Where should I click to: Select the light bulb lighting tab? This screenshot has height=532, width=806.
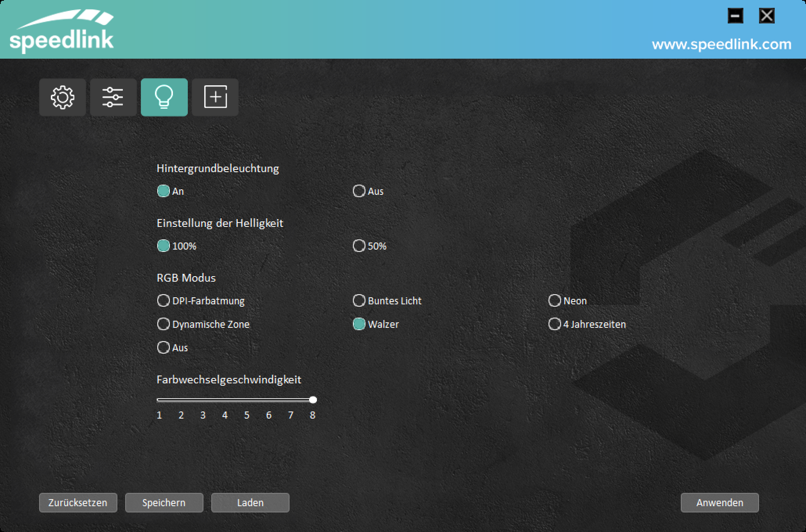click(x=164, y=97)
